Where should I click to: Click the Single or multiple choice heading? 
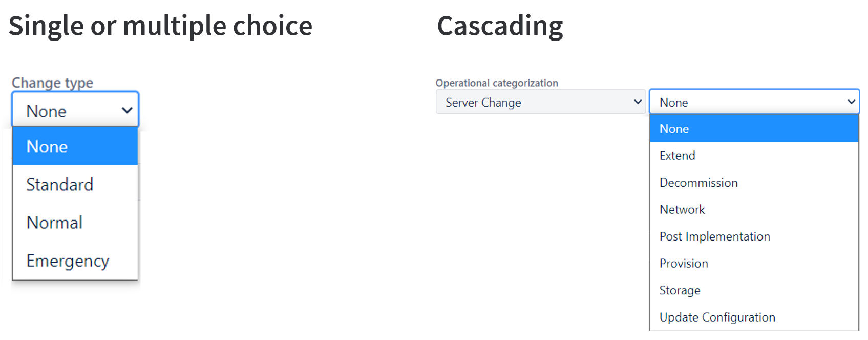(160, 26)
